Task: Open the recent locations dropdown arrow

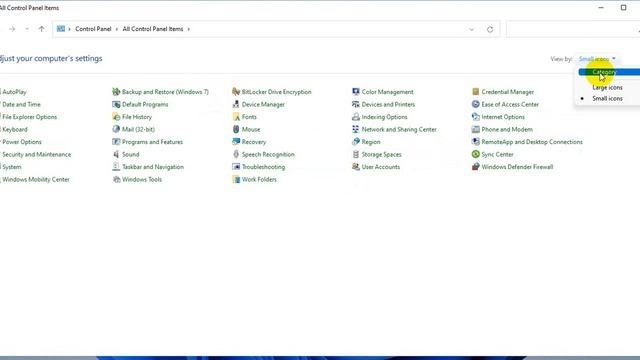Action: (x=27, y=29)
